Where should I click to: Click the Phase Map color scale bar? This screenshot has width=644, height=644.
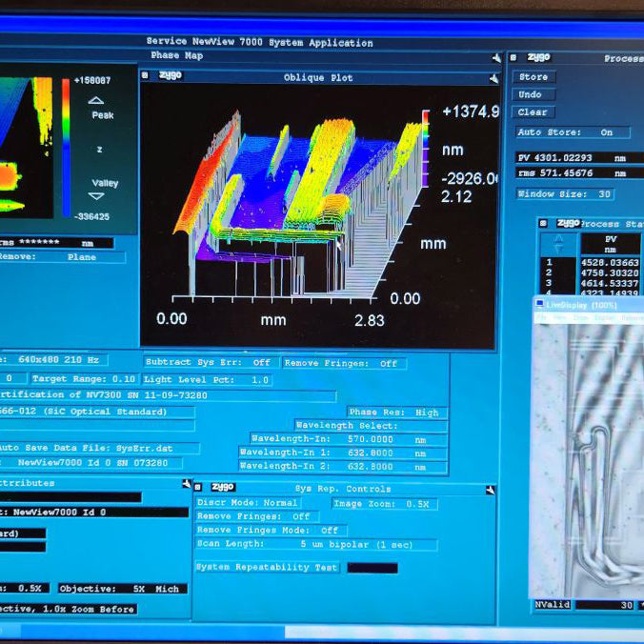pyautogui.click(x=66, y=148)
